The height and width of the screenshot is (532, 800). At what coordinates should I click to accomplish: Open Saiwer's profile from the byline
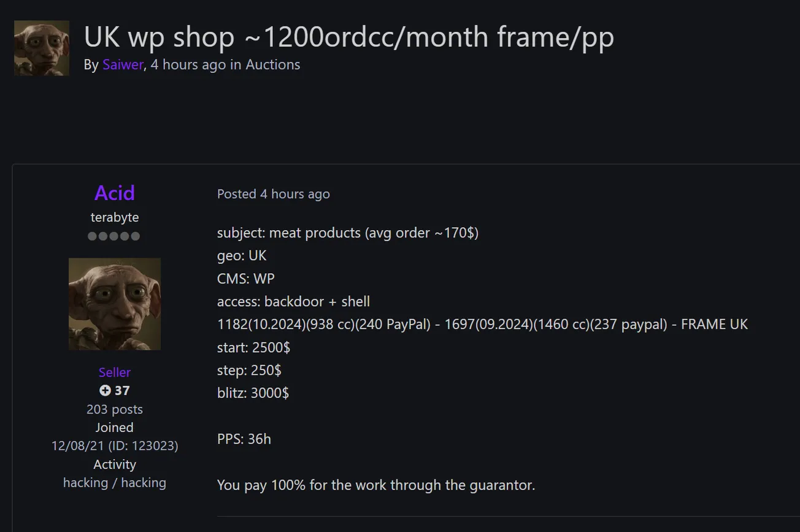pyautogui.click(x=123, y=64)
